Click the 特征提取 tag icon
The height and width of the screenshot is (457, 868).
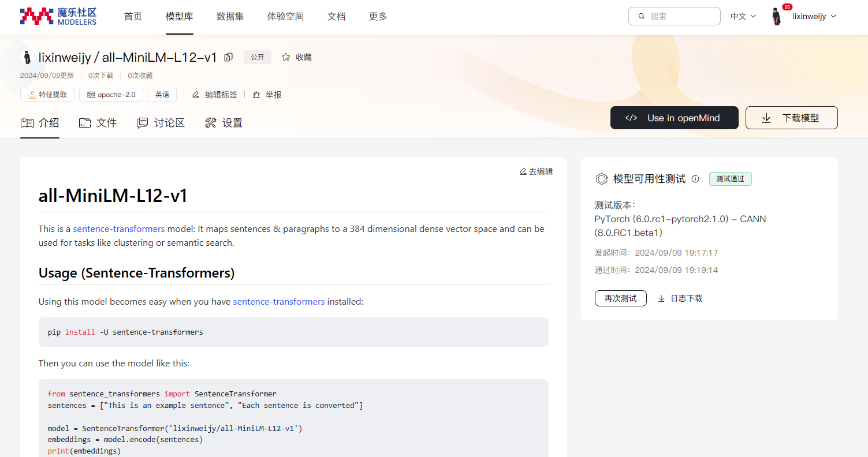pyautogui.click(x=32, y=95)
